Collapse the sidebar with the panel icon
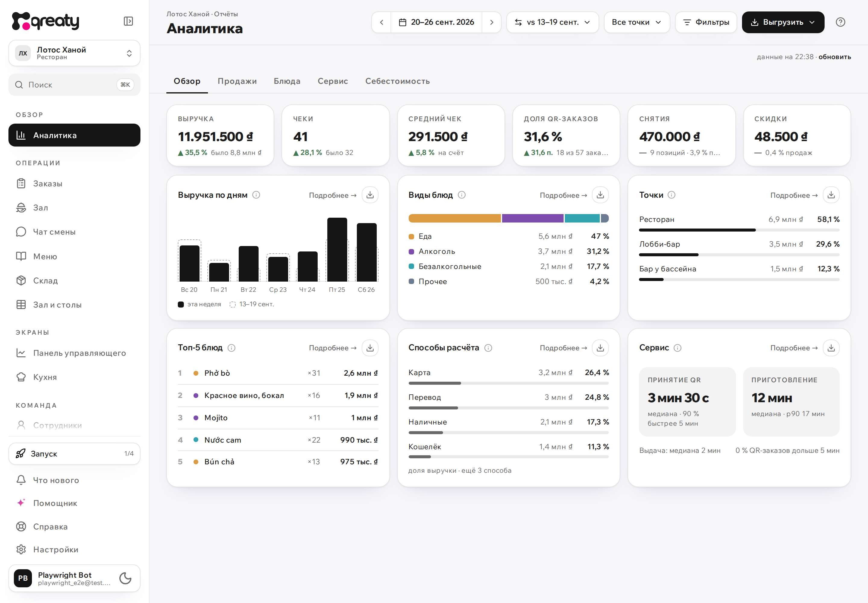 click(x=128, y=21)
